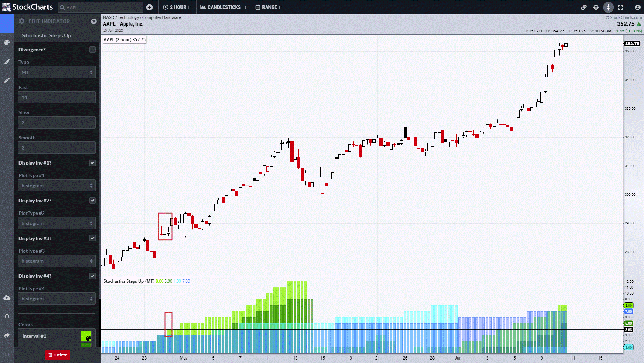Select the brush tool in sidebar
This screenshot has width=644, height=363.
(7, 61)
